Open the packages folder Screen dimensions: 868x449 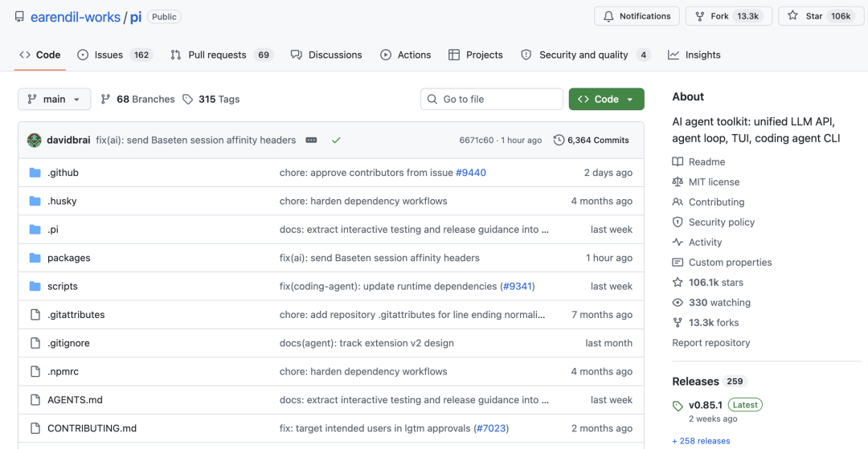68,258
